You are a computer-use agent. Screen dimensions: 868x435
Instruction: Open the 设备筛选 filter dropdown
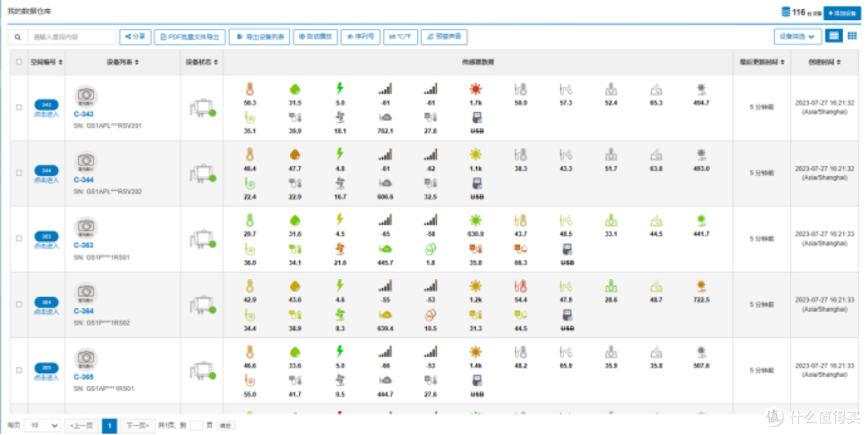coord(797,36)
